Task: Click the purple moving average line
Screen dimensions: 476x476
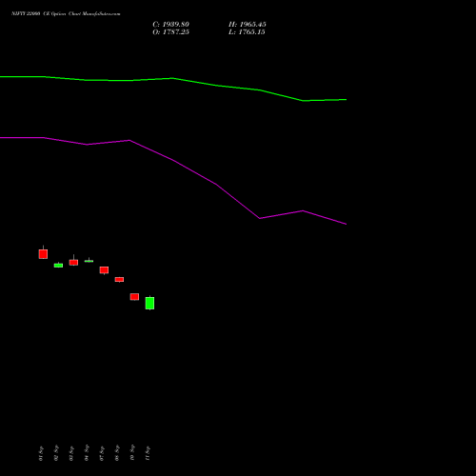Action: tap(173, 160)
